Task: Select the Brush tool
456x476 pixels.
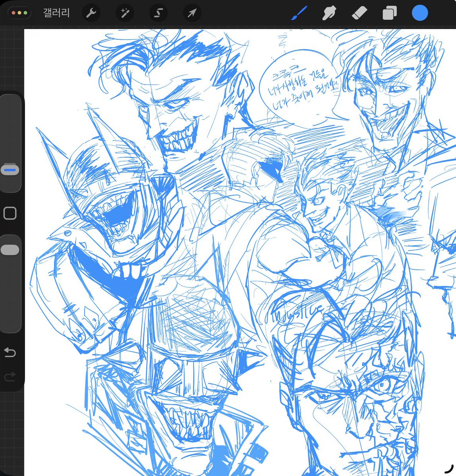Action: point(299,13)
